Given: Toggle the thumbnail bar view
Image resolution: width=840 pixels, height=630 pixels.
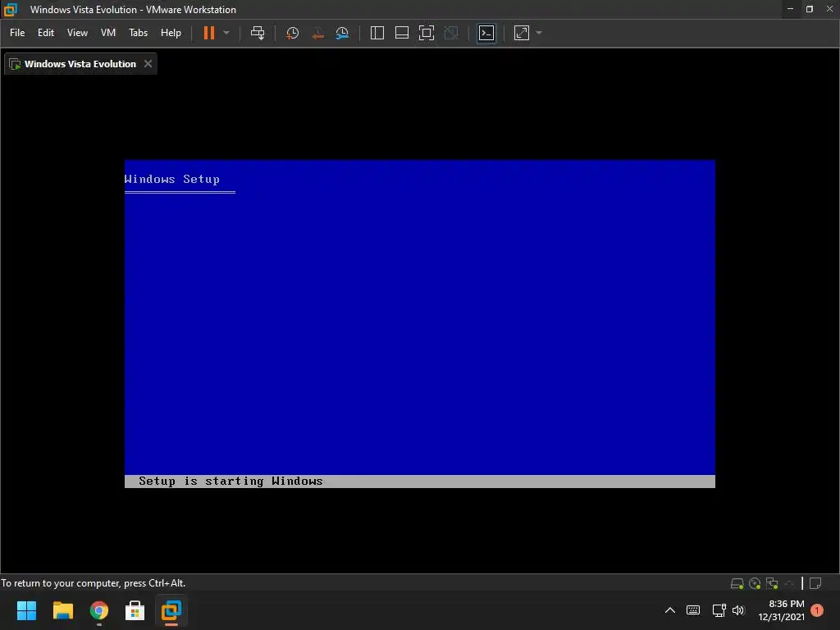Looking at the screenshot, I should 402,33.
